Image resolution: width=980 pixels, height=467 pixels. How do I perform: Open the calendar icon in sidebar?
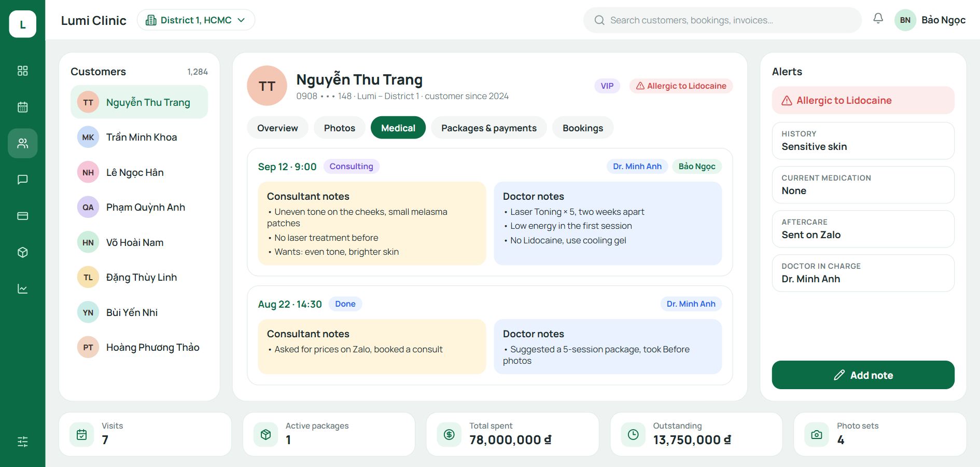pos(22,107)
